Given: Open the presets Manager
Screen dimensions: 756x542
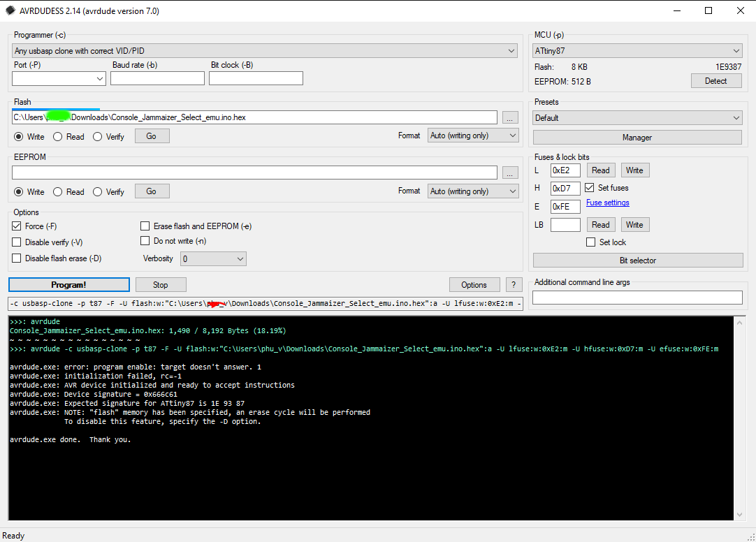Looking at the screenshot, I should point(637,138).
